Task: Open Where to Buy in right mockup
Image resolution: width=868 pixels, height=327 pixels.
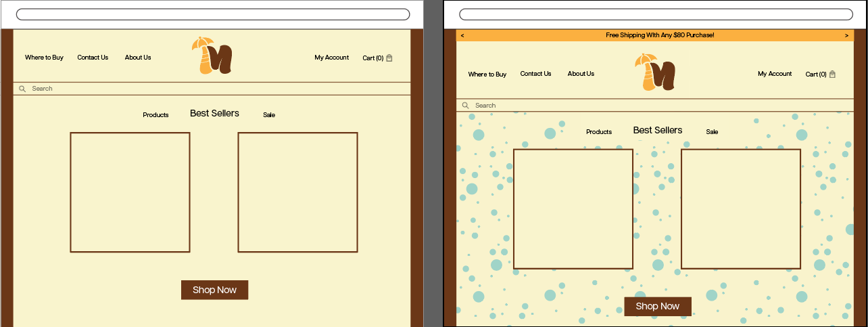Action: (x=487, y=74)
